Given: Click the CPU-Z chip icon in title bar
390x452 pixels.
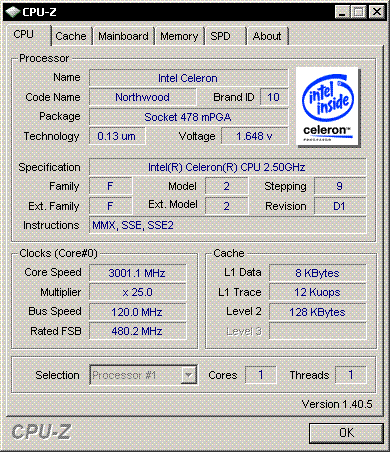Looking at the screenshot, I should [x=12, y=12].
